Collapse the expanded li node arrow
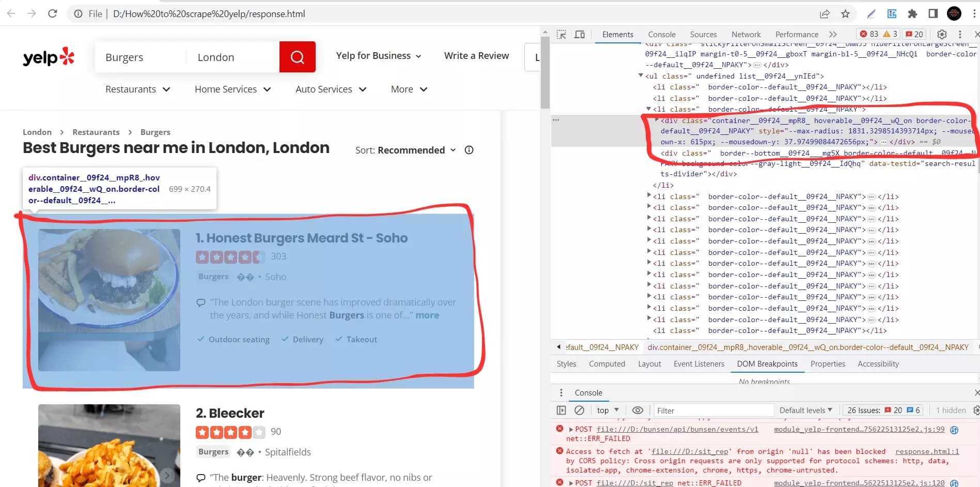 (648, 109)
